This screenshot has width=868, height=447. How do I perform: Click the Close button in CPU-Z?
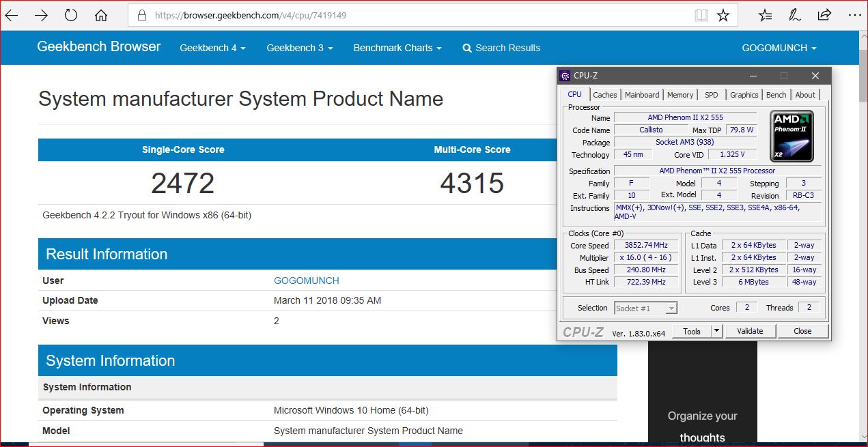pos(802,331)
